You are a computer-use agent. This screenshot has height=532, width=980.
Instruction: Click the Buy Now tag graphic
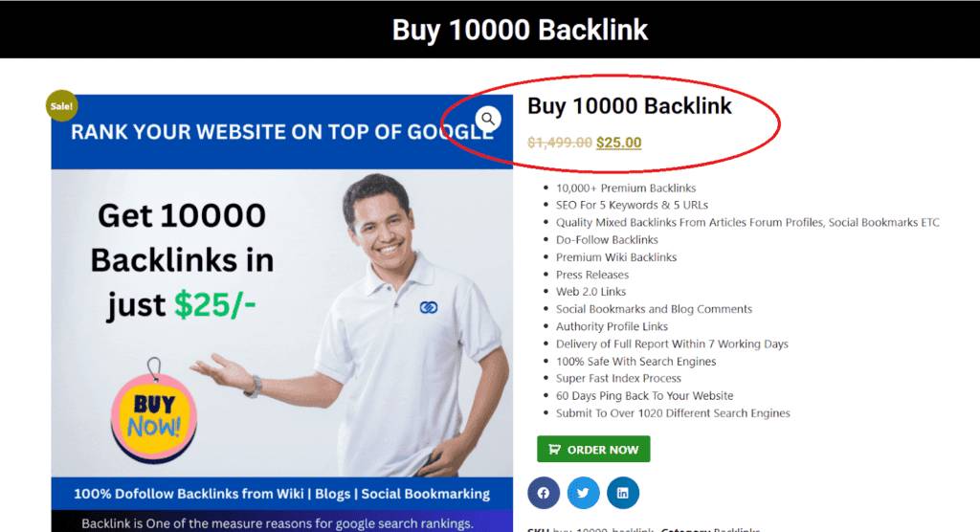154,413
